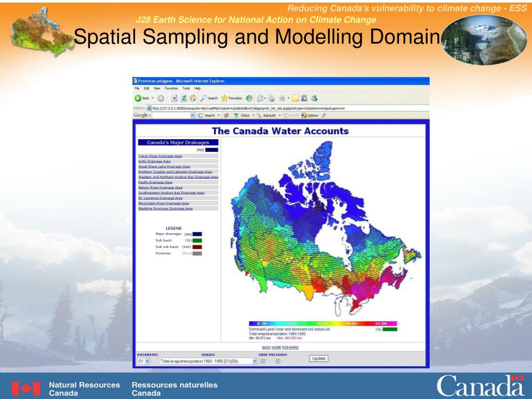Click the page icon in address bar
Screen dimensions: 532x399
(149, 108)
